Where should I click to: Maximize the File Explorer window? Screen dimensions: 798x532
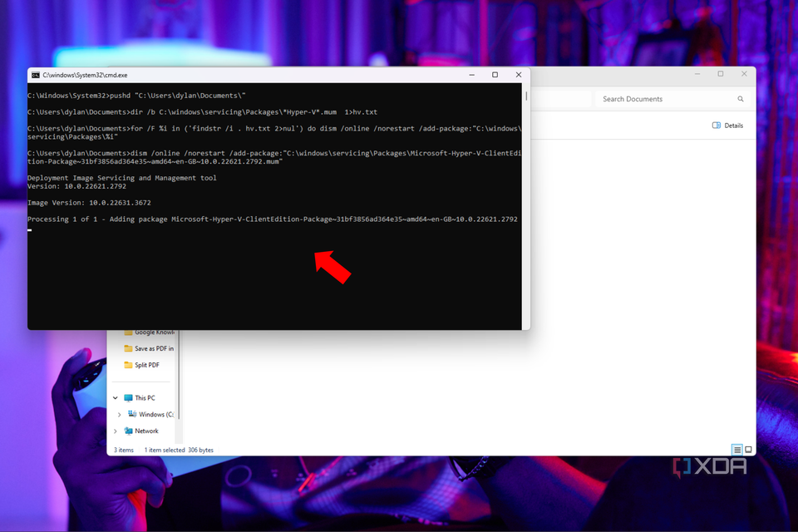coord(721,74)
